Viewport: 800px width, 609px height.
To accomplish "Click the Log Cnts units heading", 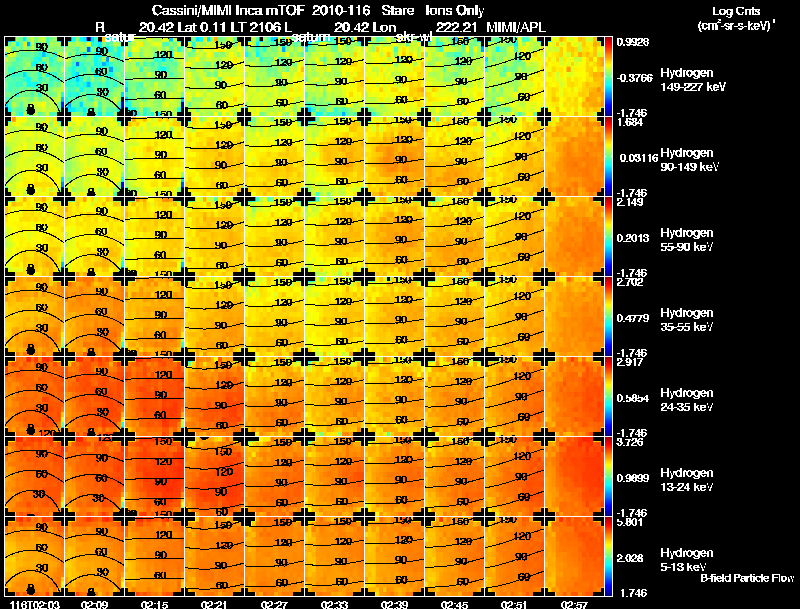I will (736, 11).
